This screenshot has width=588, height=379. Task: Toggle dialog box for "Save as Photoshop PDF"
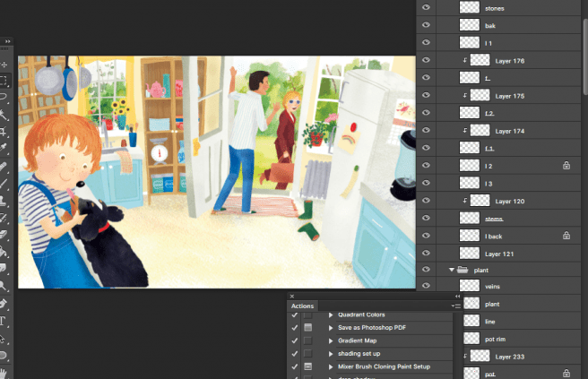308,328
